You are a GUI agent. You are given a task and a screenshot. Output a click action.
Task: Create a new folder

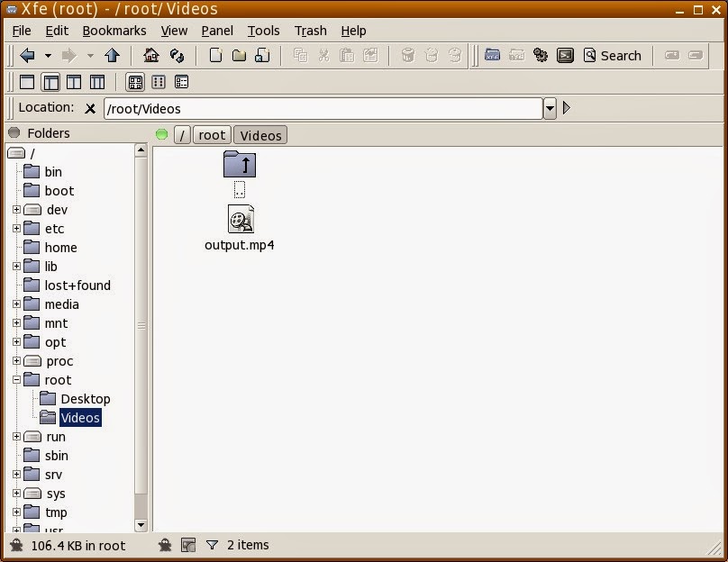239,56
